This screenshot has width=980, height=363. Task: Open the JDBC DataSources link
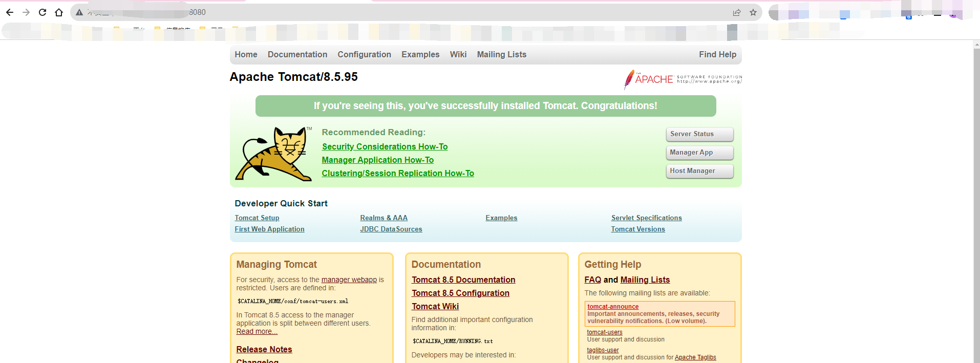[x=391, y=229]
